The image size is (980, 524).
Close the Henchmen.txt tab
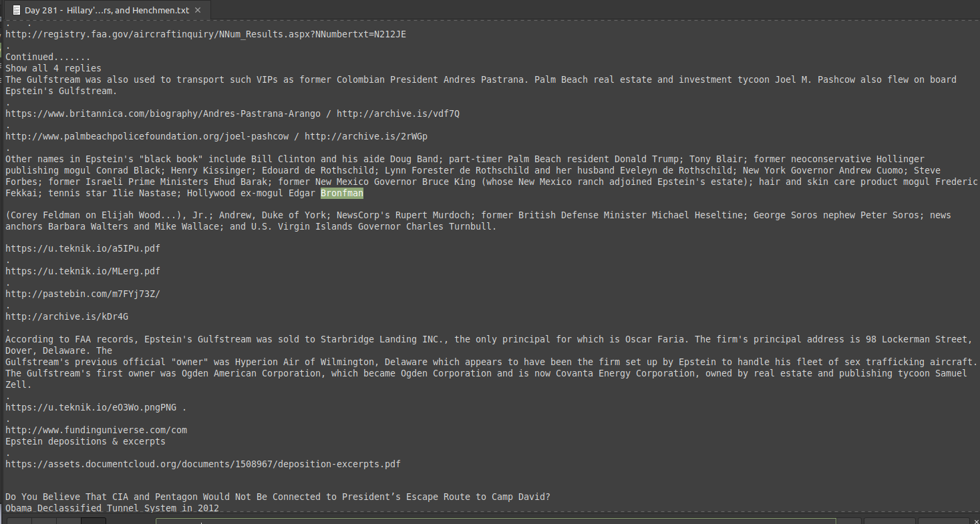coord(198,11)
